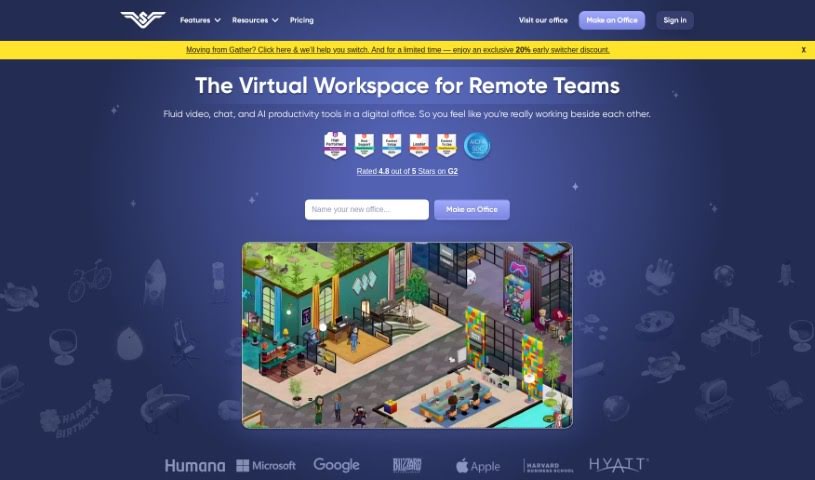Follow the Visit our office link
The height and width of the screenshot is (480, 815).
pyautogui.click(x=543, y=20)
